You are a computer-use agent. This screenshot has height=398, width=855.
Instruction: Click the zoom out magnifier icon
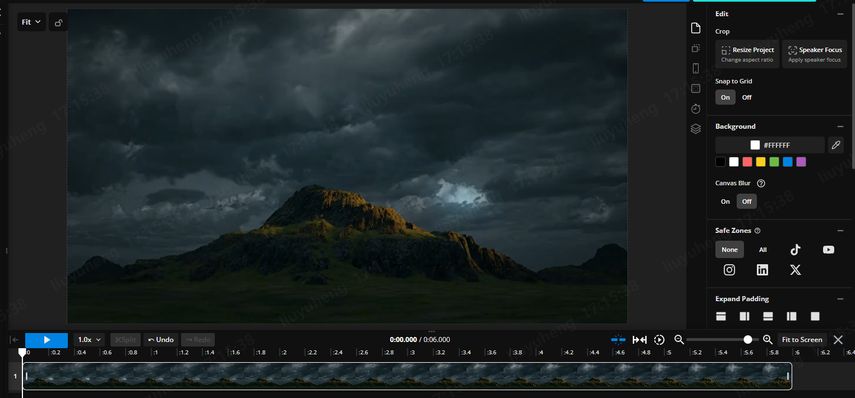679,340
